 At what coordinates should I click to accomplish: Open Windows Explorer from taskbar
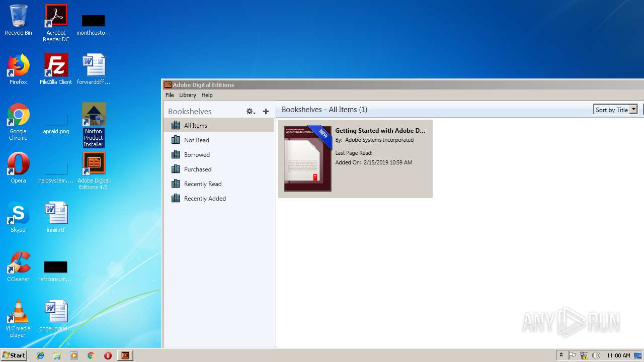coord(57,355)
